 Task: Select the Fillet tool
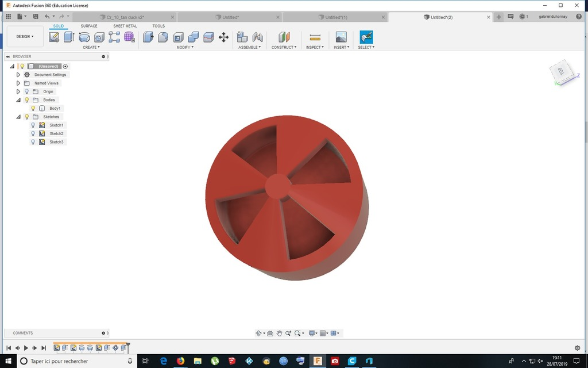[164, 36]
